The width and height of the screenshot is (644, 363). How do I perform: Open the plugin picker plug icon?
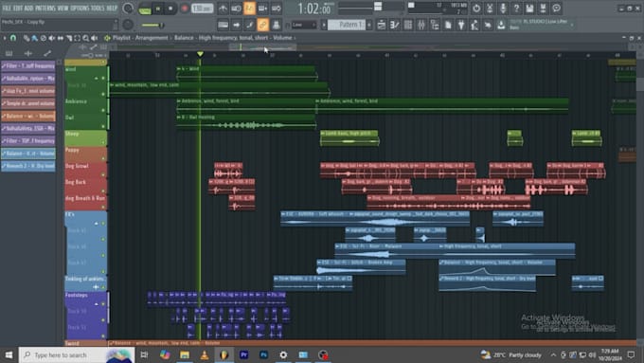click(461, 25)
